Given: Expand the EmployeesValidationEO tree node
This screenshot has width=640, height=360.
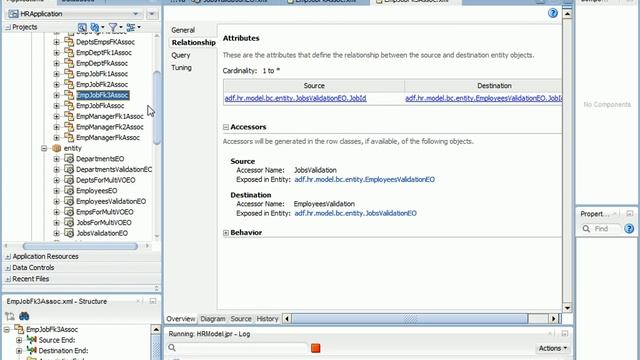Looking at the screenshot, I should (56, 201).
